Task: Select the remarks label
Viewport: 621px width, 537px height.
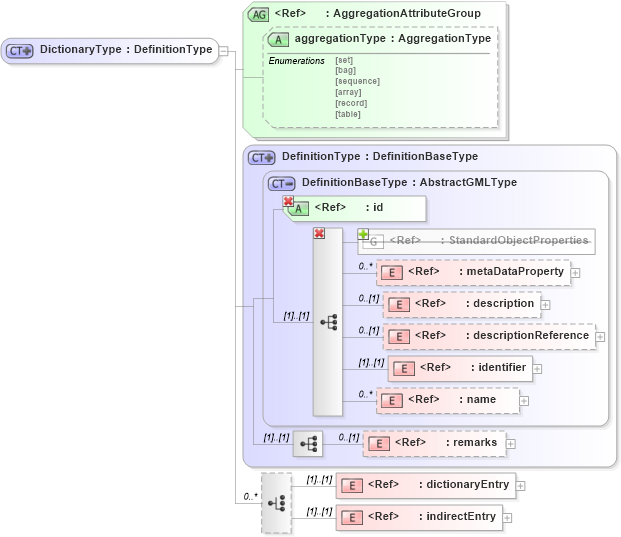Action: coord(475,442)
